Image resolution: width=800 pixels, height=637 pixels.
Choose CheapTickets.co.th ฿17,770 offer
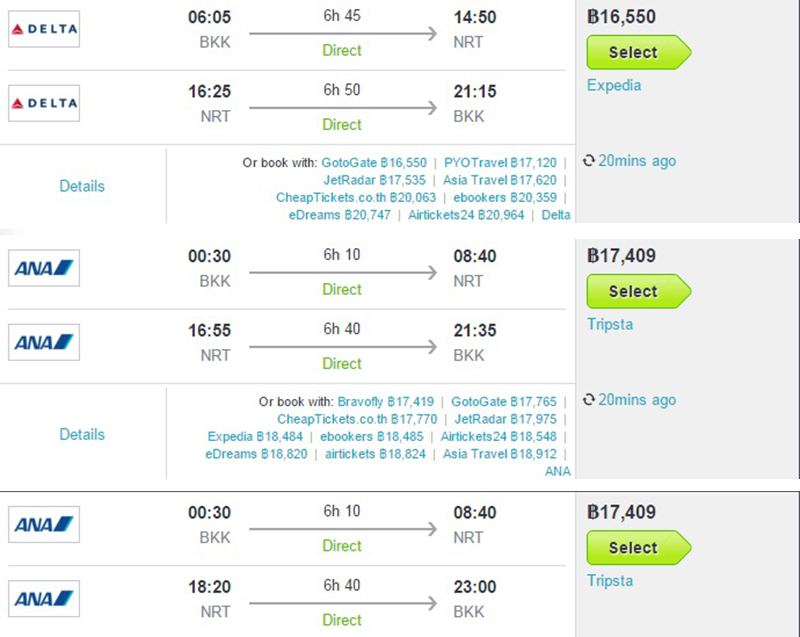[x=357, y=419]
